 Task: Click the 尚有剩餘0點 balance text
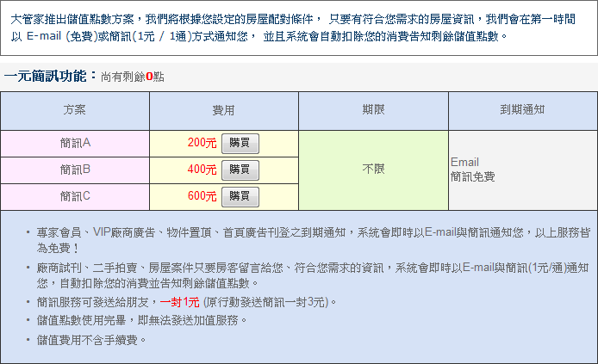point(132,77)
